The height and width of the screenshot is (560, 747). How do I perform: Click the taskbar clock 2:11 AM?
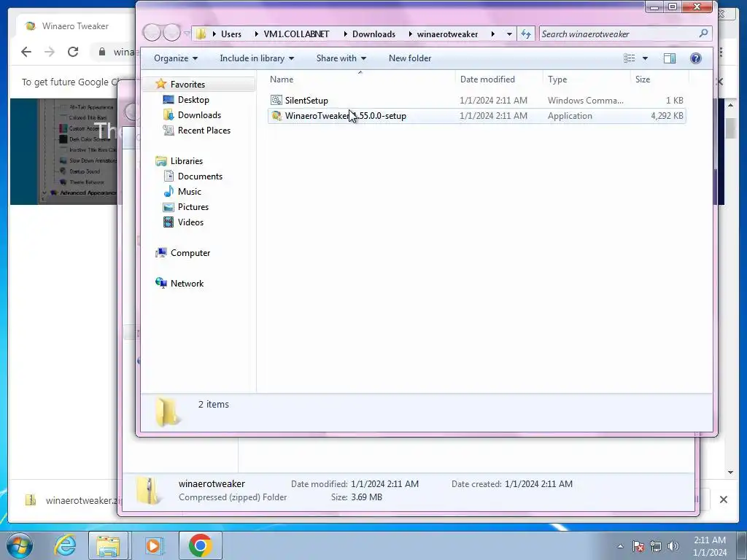(x=710, y=540)
